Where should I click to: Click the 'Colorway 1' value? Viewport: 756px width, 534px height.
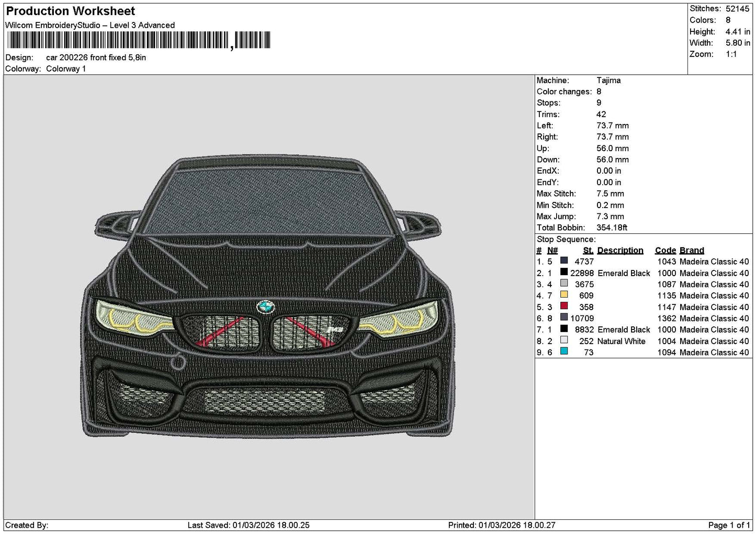[x=66, y=69]
